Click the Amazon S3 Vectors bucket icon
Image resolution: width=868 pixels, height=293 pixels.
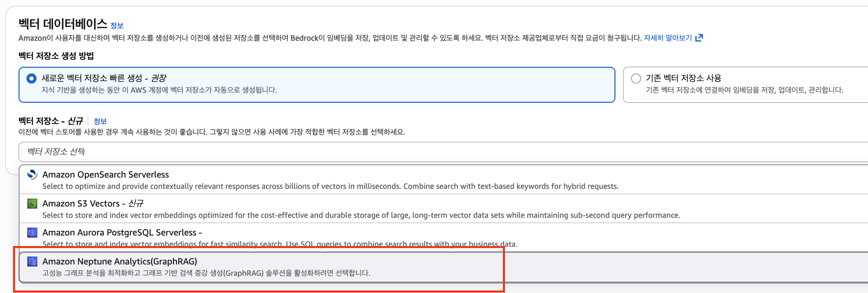pos(32,204)
